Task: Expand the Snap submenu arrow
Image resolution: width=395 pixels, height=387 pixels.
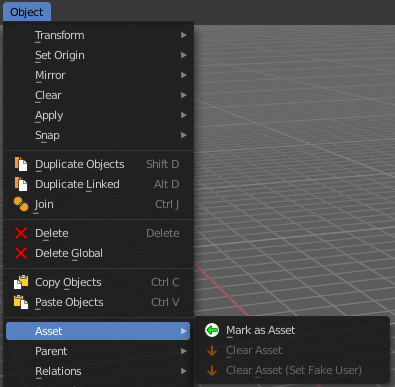Action: point(184,135)
